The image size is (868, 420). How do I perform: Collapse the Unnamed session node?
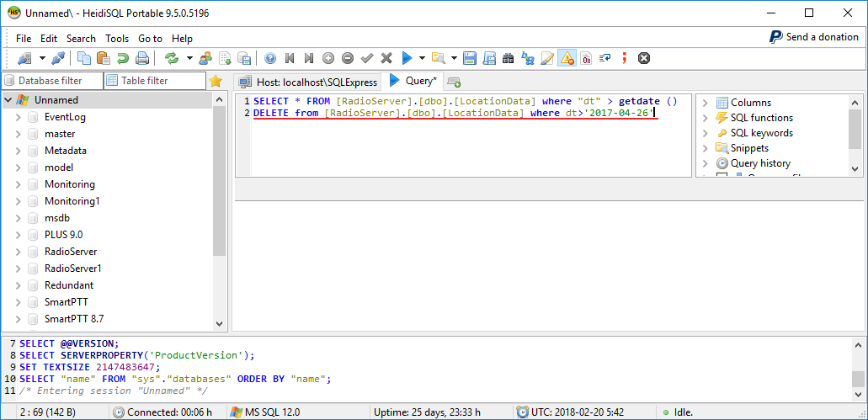(8, 100)
